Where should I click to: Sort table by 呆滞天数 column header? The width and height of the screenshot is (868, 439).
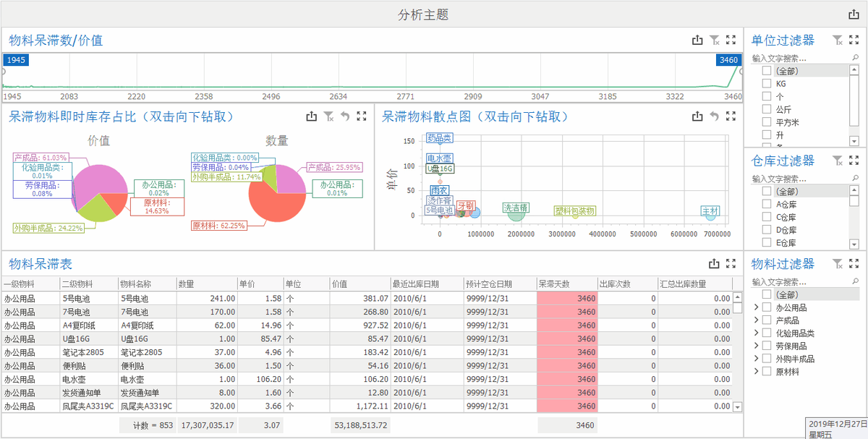tap(566, 284)
